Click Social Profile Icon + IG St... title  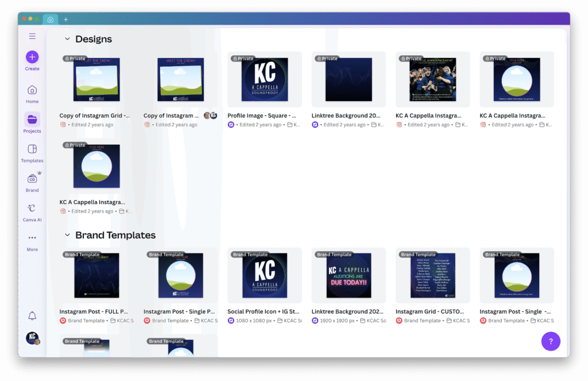pyautogui.click(x=263, y=311)
